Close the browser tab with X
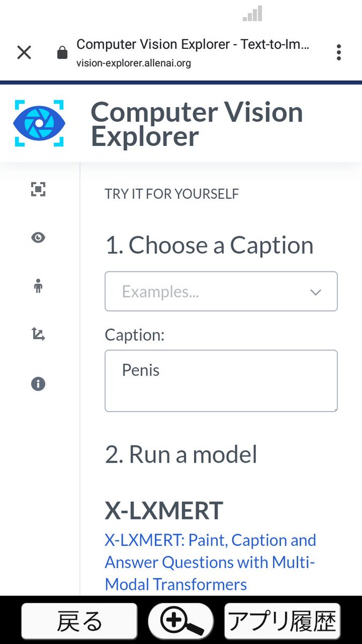The width and height of the screenshot is (362, 644). 24,52
